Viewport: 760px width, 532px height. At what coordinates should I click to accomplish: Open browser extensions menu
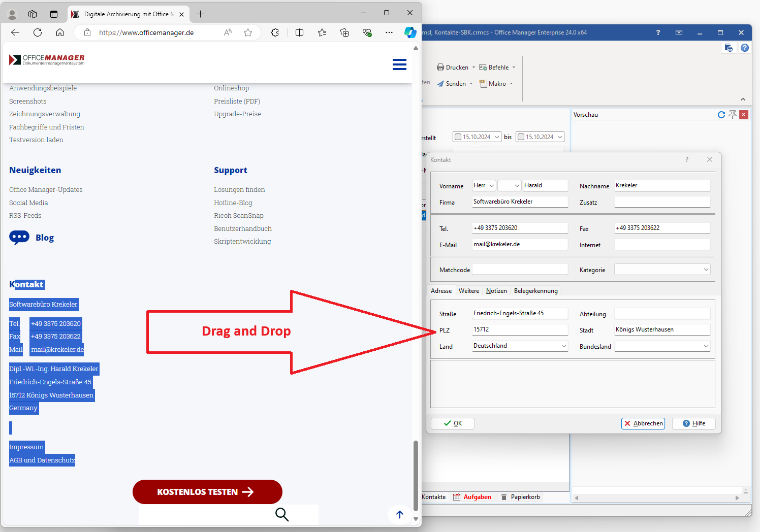point(275,32)
